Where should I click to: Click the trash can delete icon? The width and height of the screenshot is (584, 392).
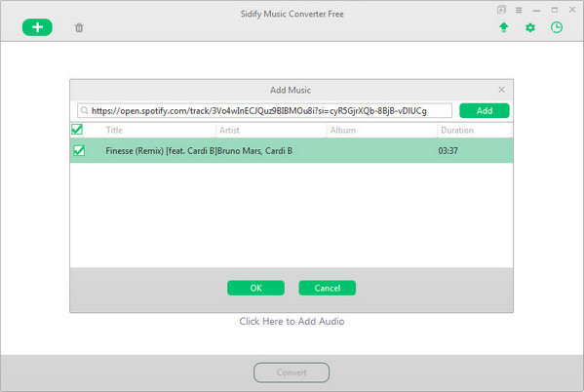(79, 27)
